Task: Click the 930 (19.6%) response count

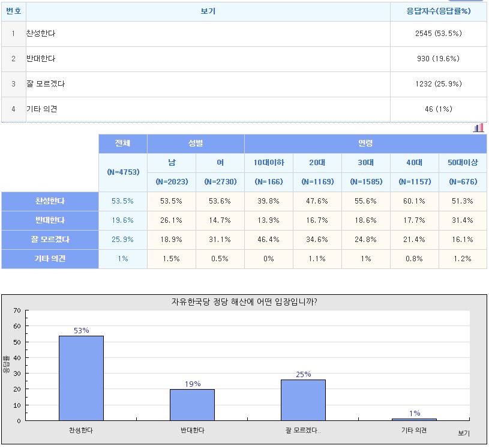Action: (x=439, y=59)
